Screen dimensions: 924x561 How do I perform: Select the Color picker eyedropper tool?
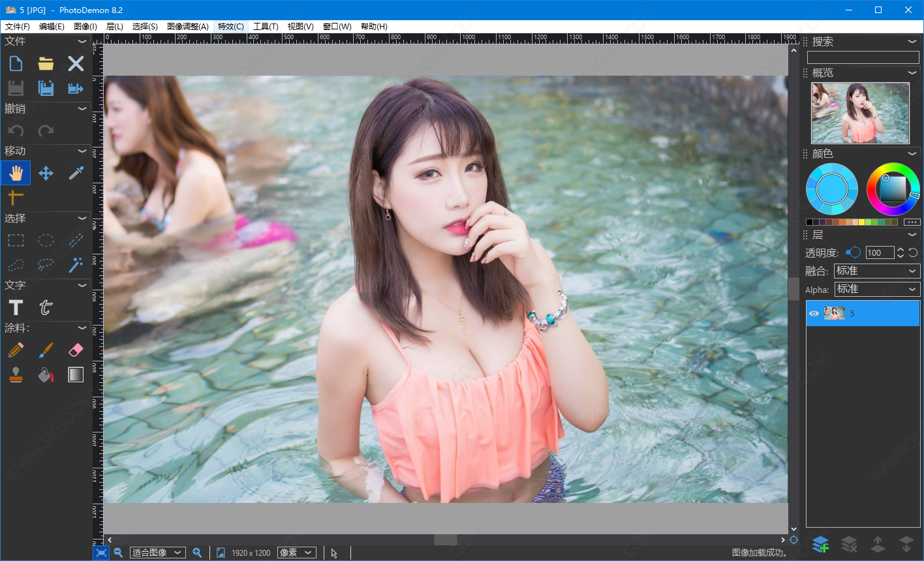pos(76,173)
